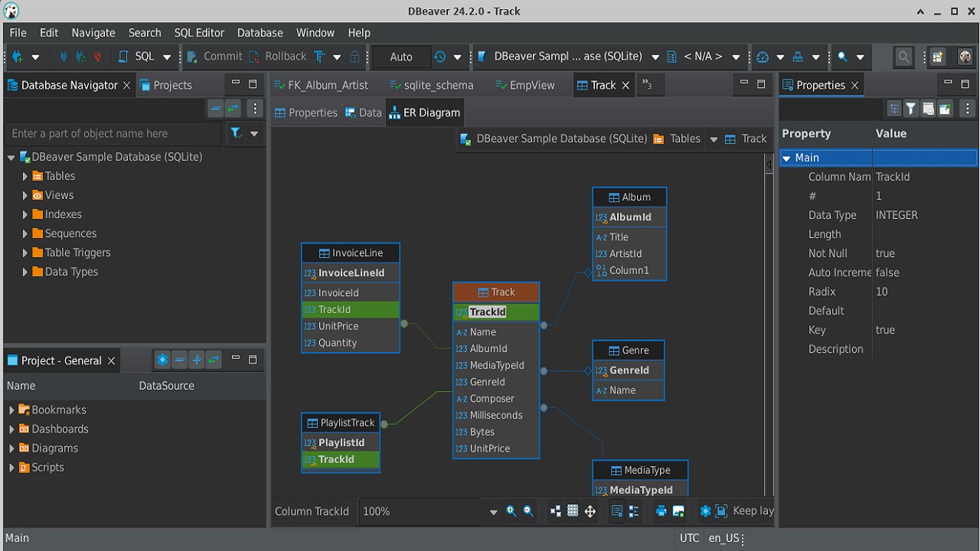
Task: Collapse the Main property group
Action: [786, 158]
